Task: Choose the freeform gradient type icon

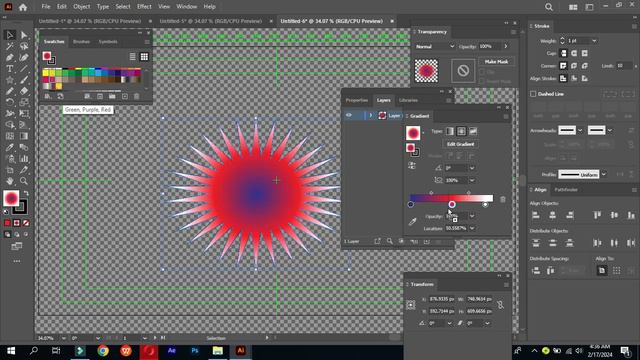Action: pyautogui.click(x=473, y=131)
